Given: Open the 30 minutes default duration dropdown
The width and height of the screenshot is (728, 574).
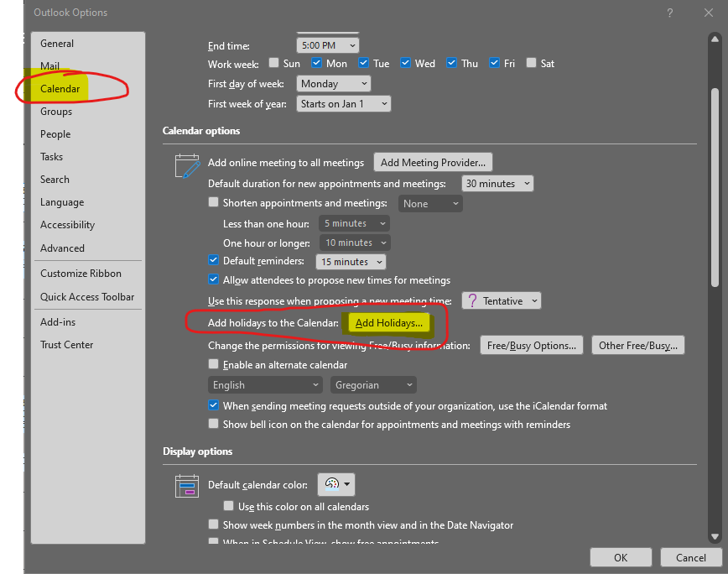Looking at the screenshot, I should tap(497, 184).
